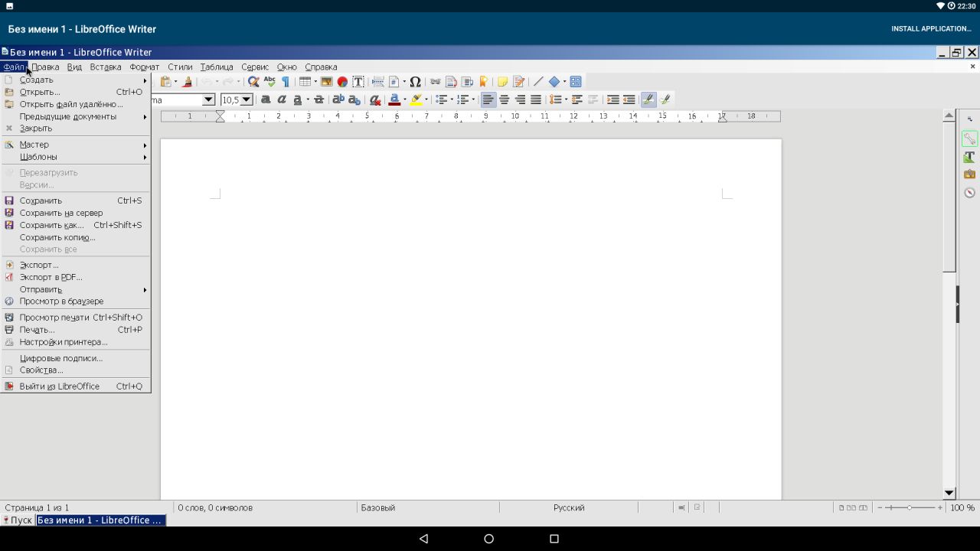Click the insert image icon
Viewport: 980px width, 551px height.
coord(326,82)
